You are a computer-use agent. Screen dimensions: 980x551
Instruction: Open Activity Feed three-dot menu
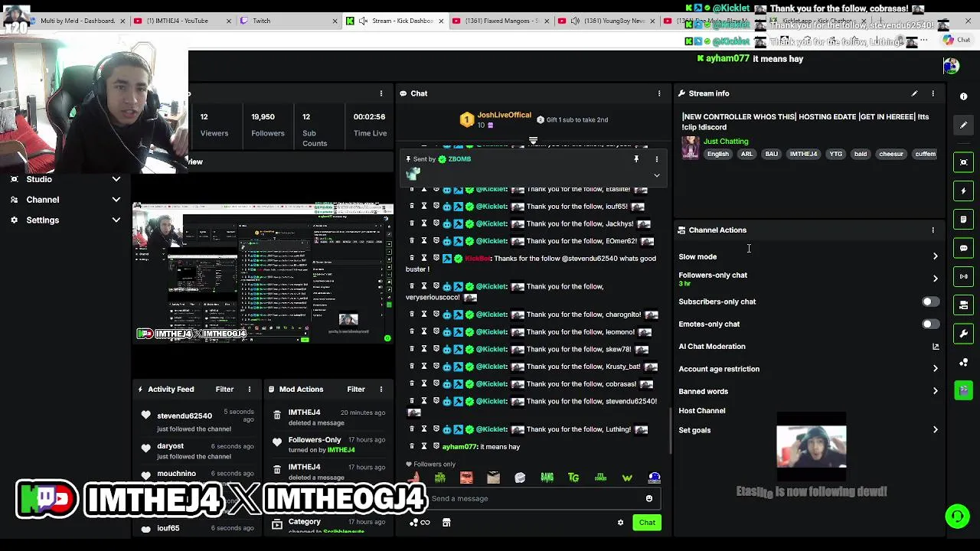[x=249, y=390]
